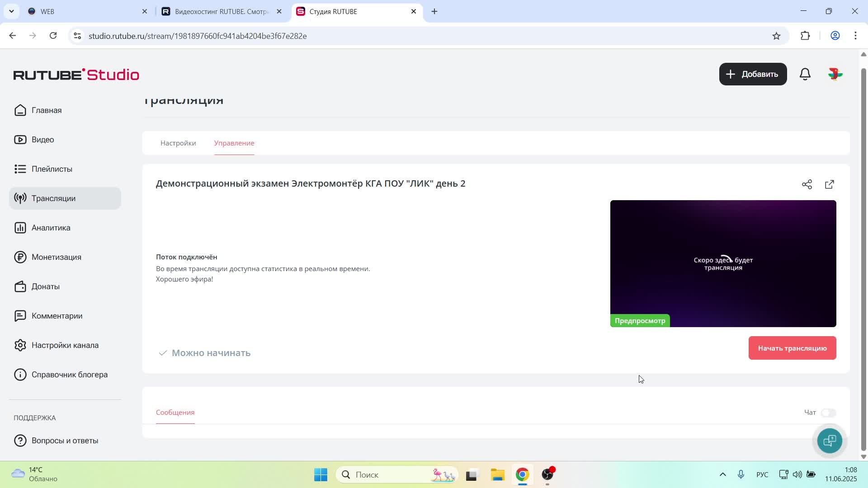
Task: Open Донаты in sidebar
Action: (x=45, y=286)
